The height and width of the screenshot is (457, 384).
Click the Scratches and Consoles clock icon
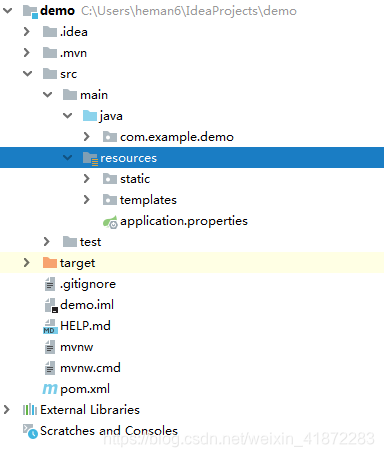tap(30, 431)
